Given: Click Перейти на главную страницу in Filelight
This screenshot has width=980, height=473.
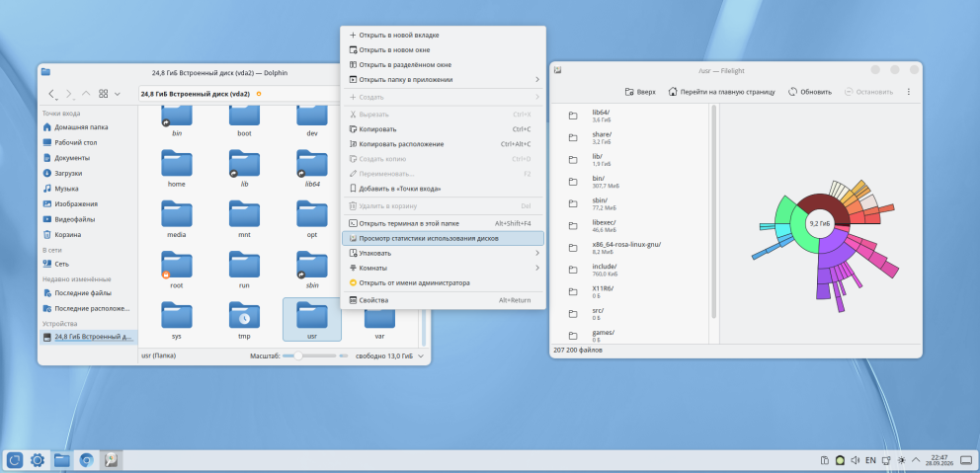Looking at the screenshot, I should [721, 92].
